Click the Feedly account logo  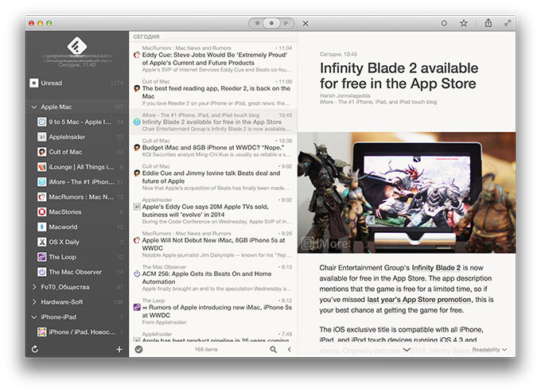[x=77, y=45]
